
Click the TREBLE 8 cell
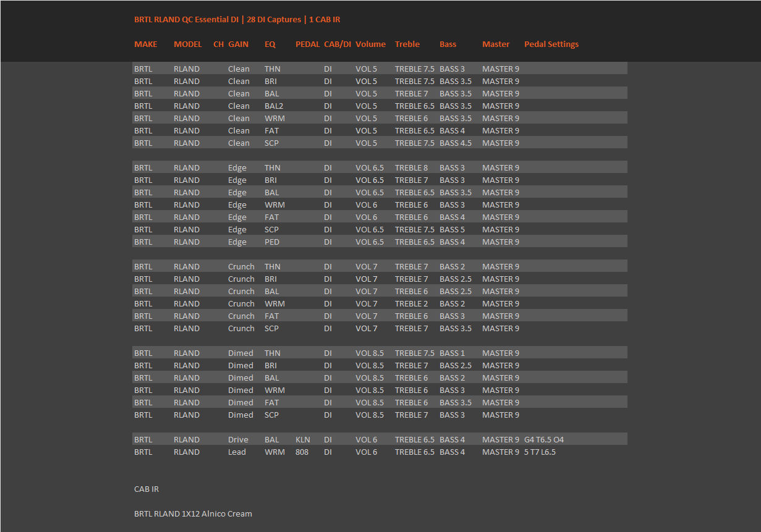point(412,167)
